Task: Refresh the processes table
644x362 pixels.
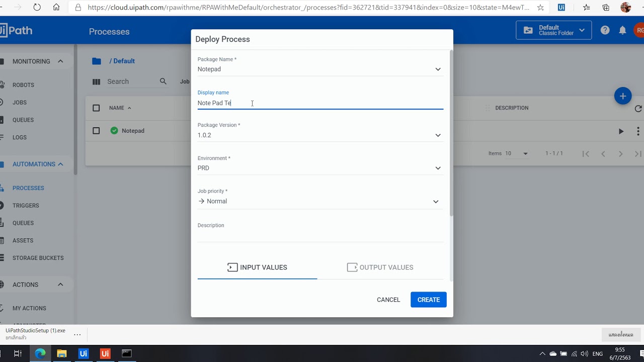Action: click(x=638, y=108)
